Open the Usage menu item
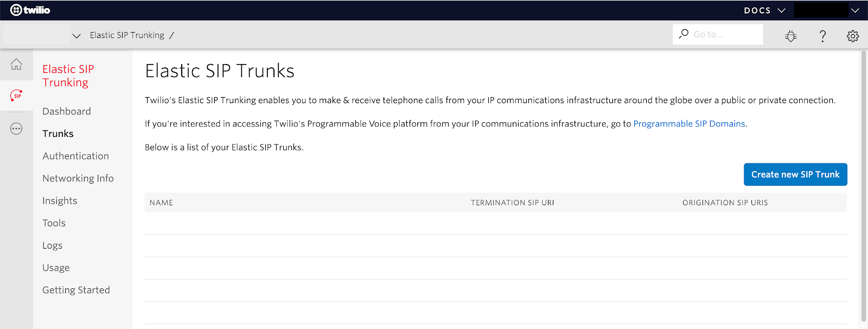The width and height of the screenshot is (868, 329). pos(56,268)
